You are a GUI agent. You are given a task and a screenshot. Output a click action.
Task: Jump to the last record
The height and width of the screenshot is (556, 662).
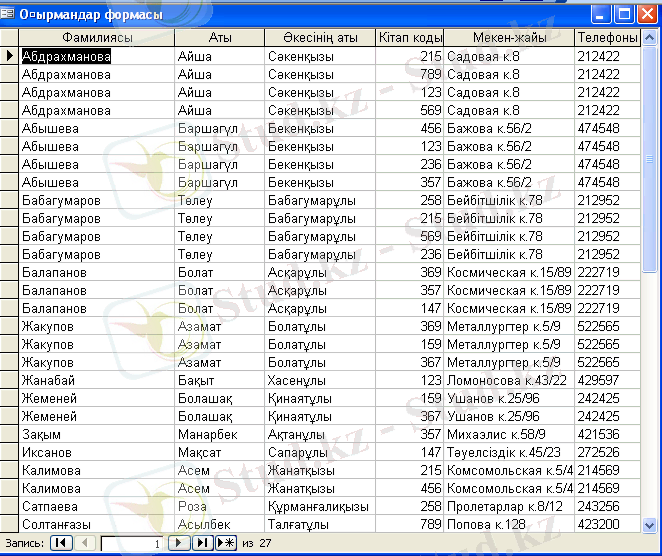pyautogui.click(x=202, y=543)
